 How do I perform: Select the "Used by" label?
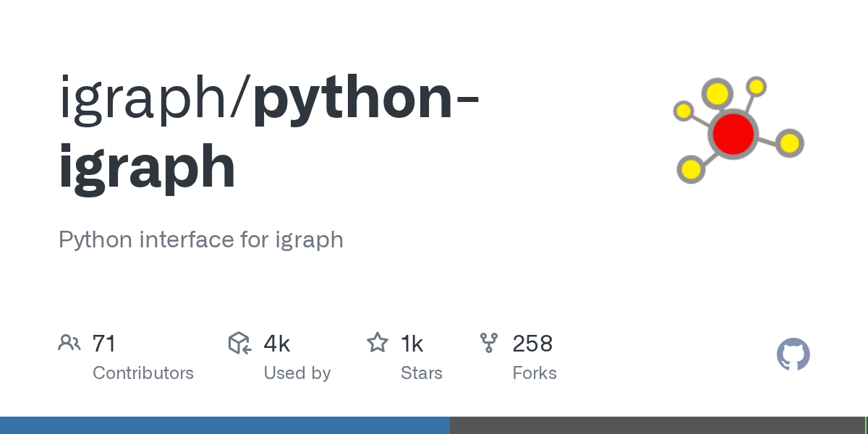coord(297,373)
